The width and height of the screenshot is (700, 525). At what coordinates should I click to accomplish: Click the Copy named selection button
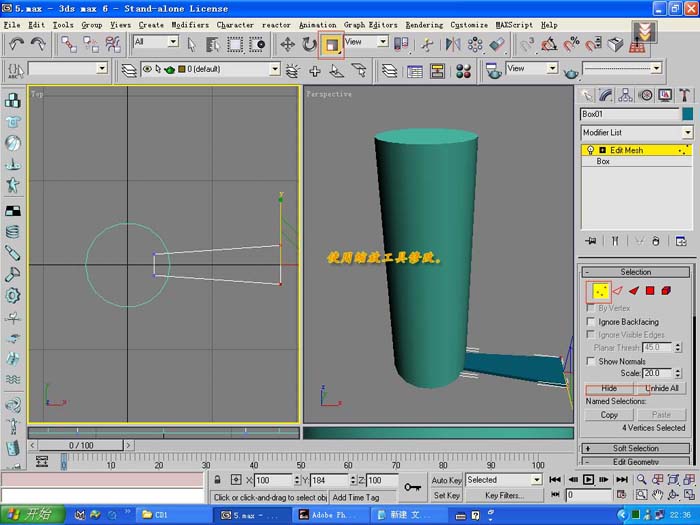click(x=609, y=415)
